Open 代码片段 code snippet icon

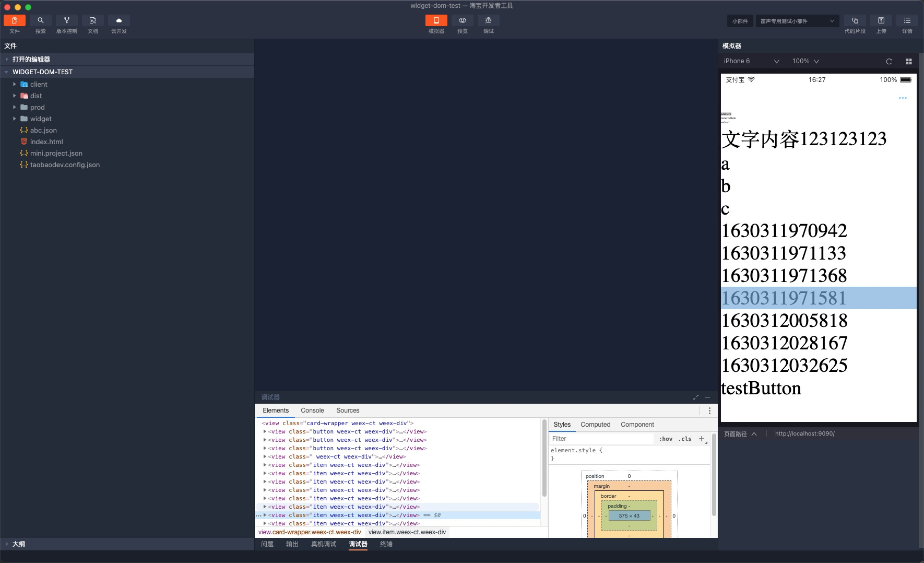click(855, 20)
